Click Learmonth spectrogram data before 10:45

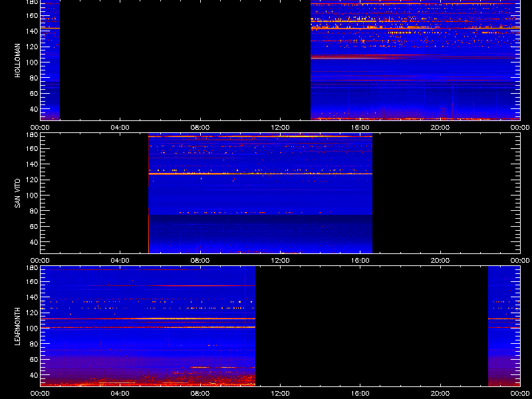point(148,327)
